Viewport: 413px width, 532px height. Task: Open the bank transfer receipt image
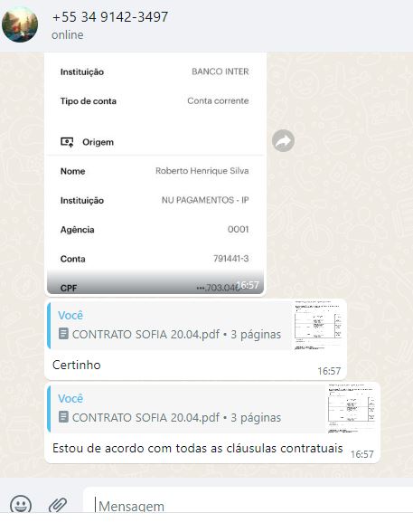click(x=155, y=174)
